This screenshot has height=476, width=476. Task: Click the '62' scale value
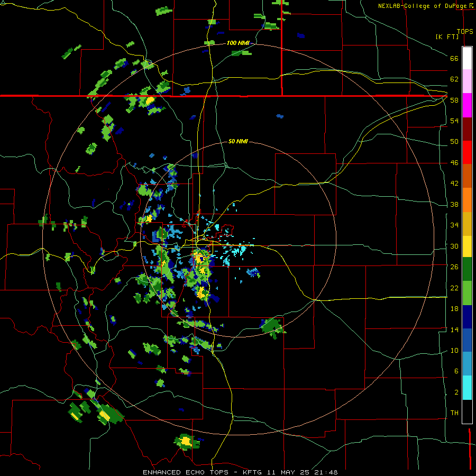(454, 79)
